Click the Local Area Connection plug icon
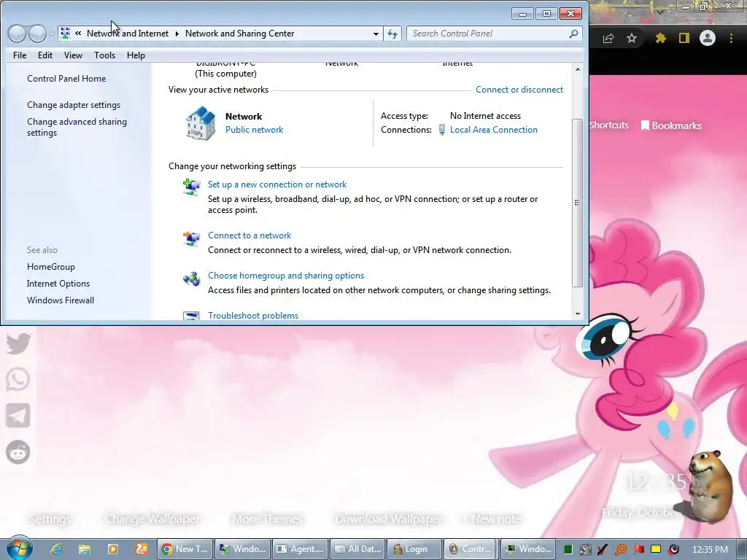The width and height of the screenshot is (747, 560). (x=442, y=130)
